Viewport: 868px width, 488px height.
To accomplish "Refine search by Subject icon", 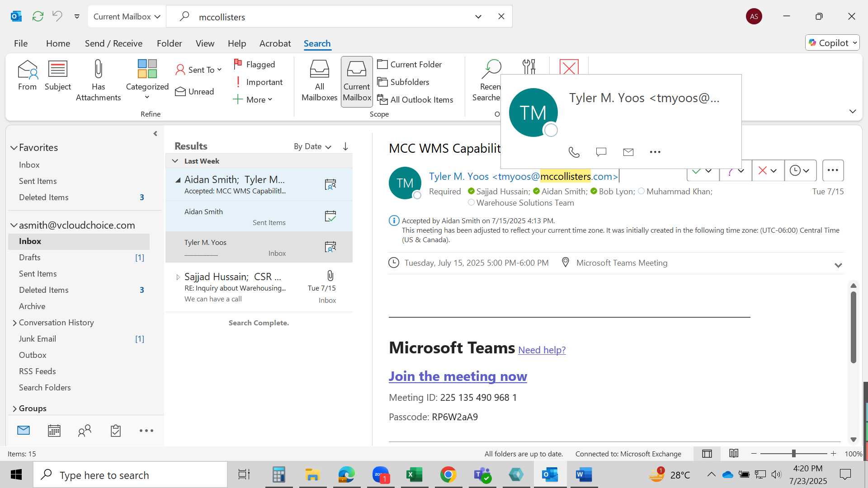I will pyautogui.click(x=58, y=75).
